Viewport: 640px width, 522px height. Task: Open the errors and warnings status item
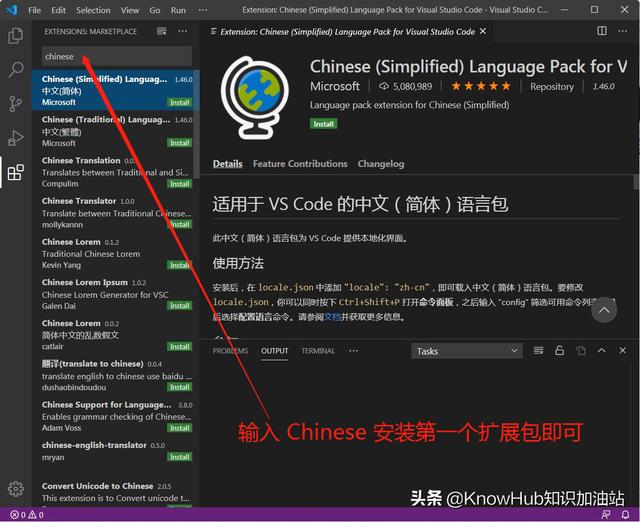[x=27, y=515]
